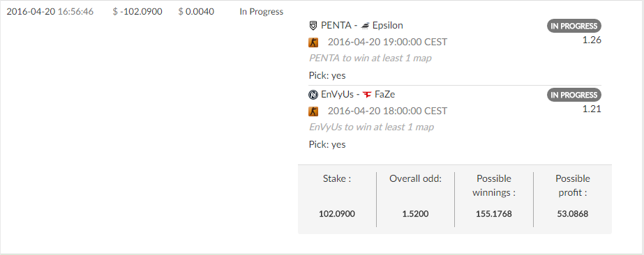The height and width of the screenshot is (255, 644).
Task: Open the PENTA - Epsilon match link
Action: [356, 25]
